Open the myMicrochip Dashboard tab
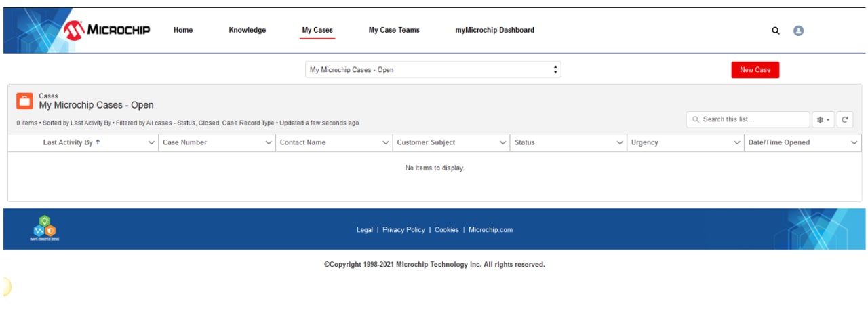868x310 pixels. click(494, 31)
